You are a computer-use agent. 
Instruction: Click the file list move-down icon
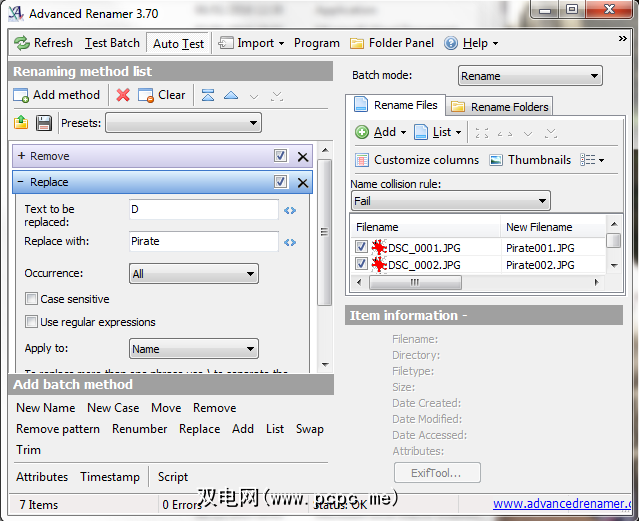(528, 134)
